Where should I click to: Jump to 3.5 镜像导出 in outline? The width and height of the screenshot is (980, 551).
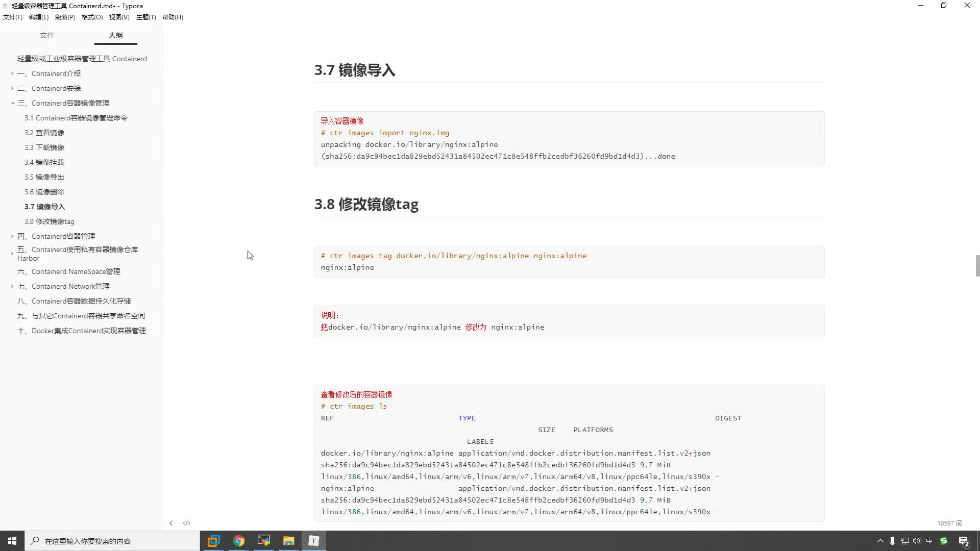click(x=44, y=177)
